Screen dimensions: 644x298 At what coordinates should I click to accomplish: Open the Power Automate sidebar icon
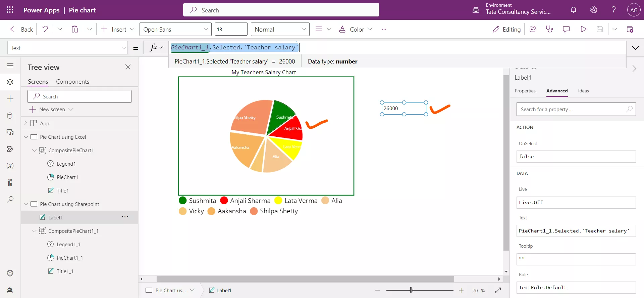(x=10, y=149)
